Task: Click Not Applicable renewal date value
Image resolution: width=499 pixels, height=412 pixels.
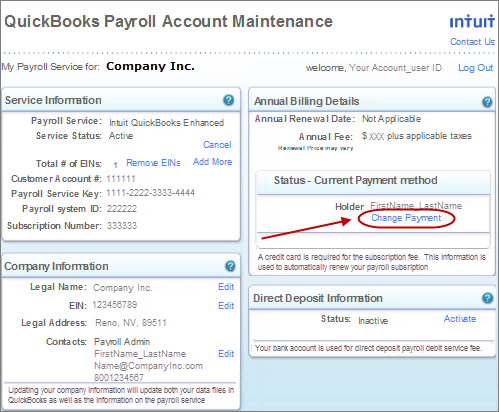Action: 392,119
